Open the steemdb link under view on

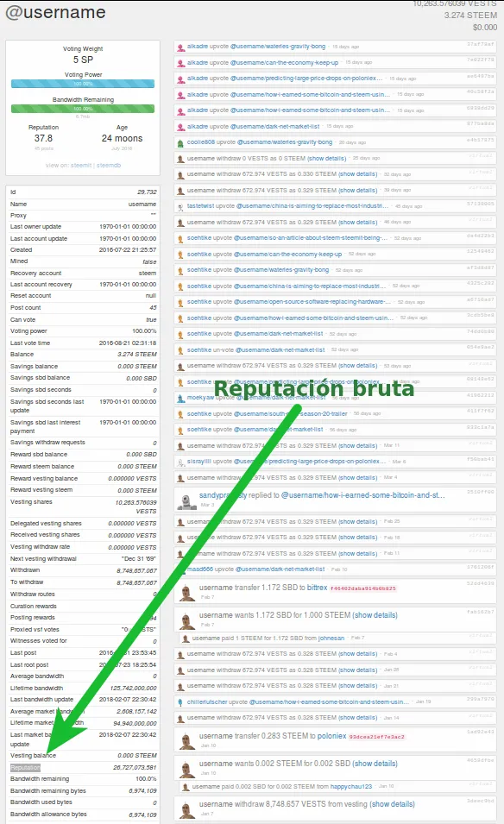[x=108, y=165]
